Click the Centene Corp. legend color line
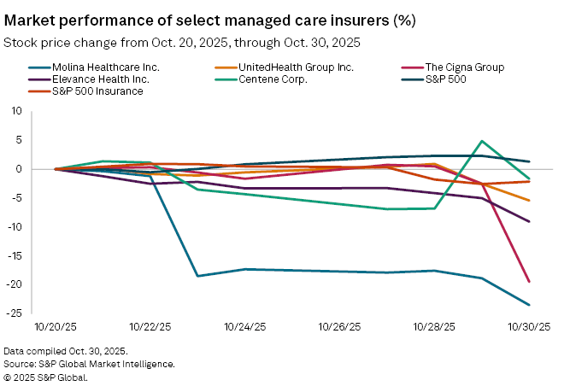 point(220,79)
